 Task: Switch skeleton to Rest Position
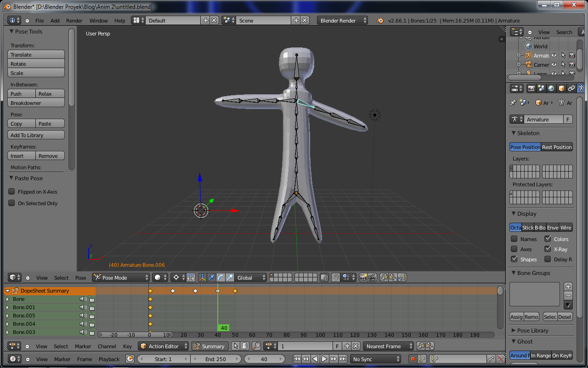click(x=557, y=147)
